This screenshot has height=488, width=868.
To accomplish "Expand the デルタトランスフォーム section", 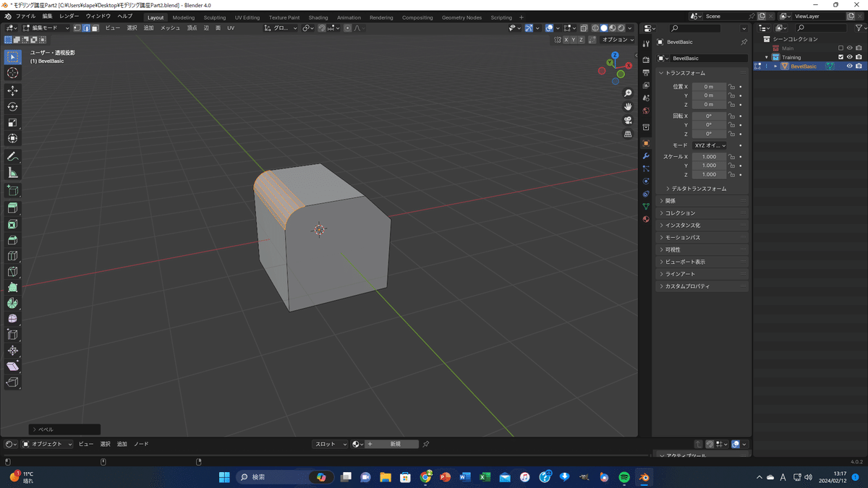I will click(x=699, y=189).
